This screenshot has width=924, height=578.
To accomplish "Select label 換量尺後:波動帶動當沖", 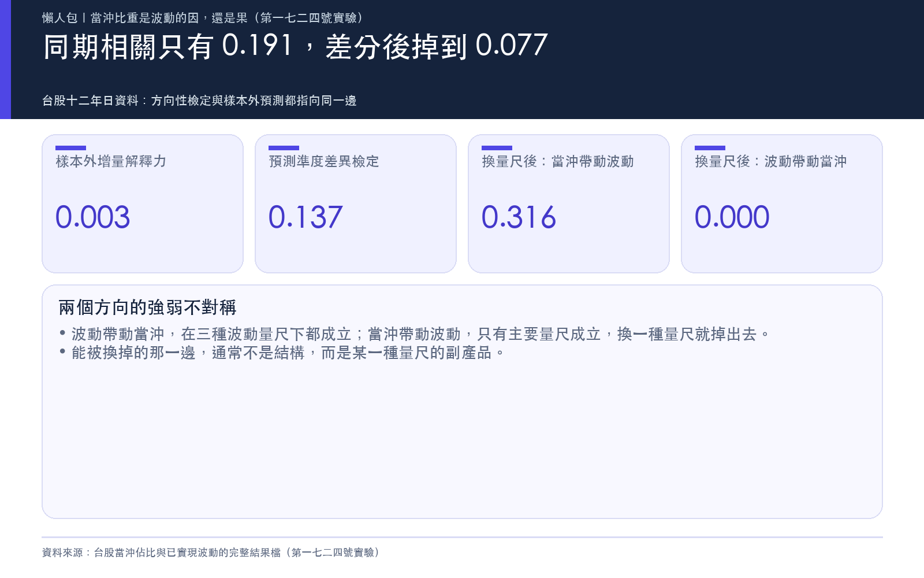I will [x=771, y=161].
